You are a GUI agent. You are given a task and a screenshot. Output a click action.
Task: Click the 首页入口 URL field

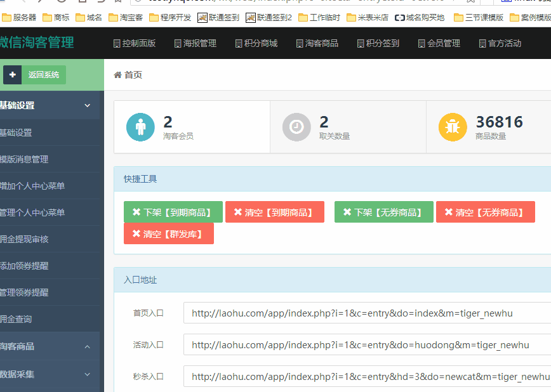pos(367,313)
